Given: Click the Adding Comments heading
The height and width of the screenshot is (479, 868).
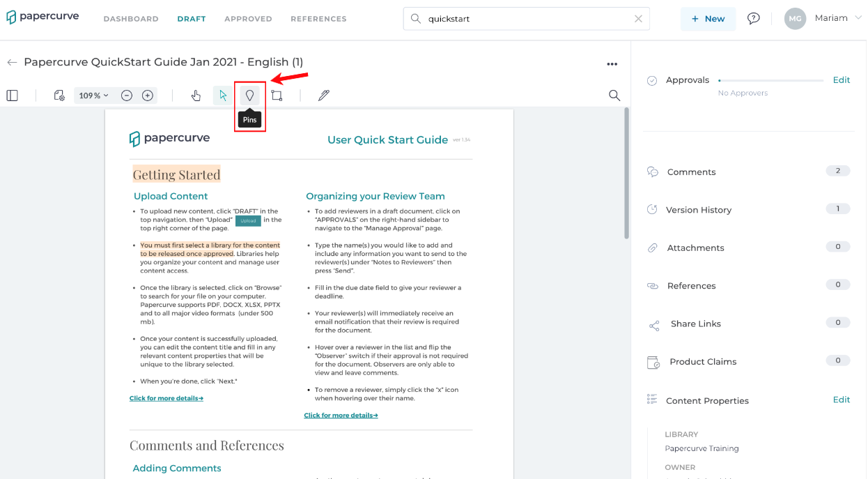Looking at the screenshot, I should (x=177, y=468).
